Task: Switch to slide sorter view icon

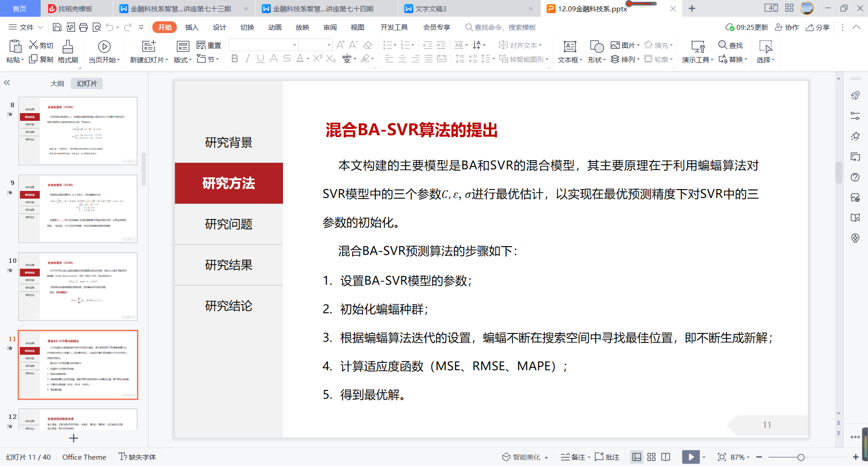Action: pos(651,457)
